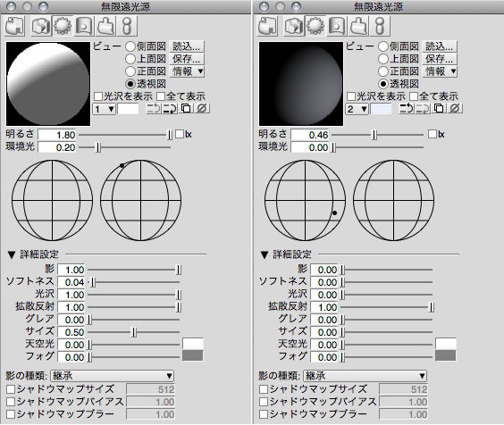The height and width of the screenshot is (425, 504).
Task: Click 保存... button in light 1 window
Action: tap(187, 59)
